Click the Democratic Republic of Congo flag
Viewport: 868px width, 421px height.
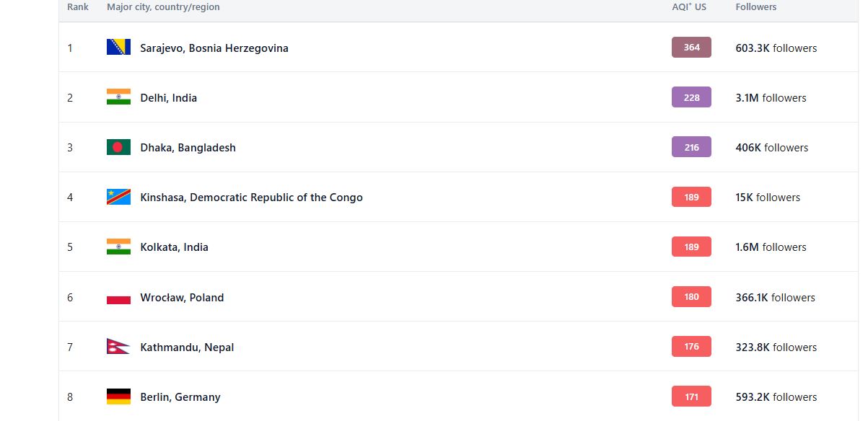(x=118, y=197)
